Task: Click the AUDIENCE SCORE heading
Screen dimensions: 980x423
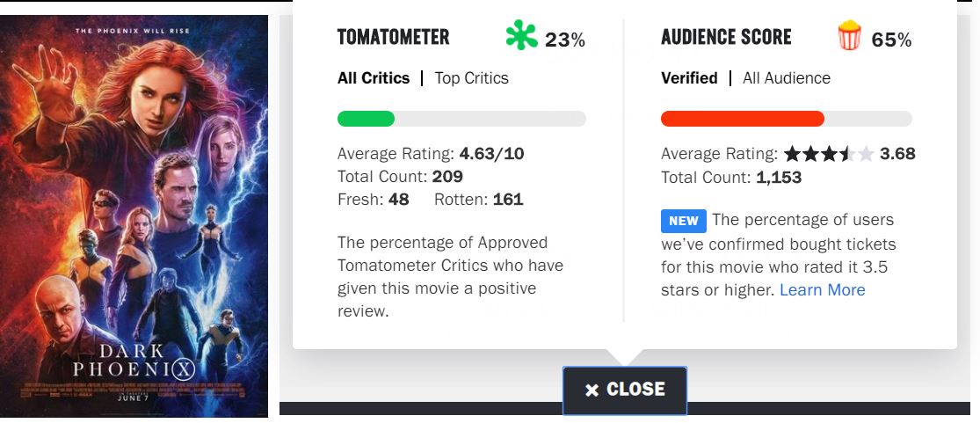Action: click(x=726, y=37)
